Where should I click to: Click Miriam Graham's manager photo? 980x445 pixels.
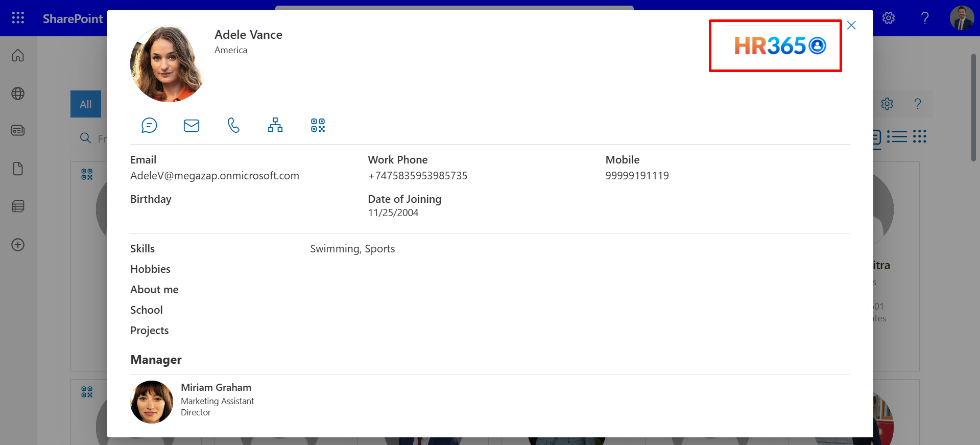point(152,402)
